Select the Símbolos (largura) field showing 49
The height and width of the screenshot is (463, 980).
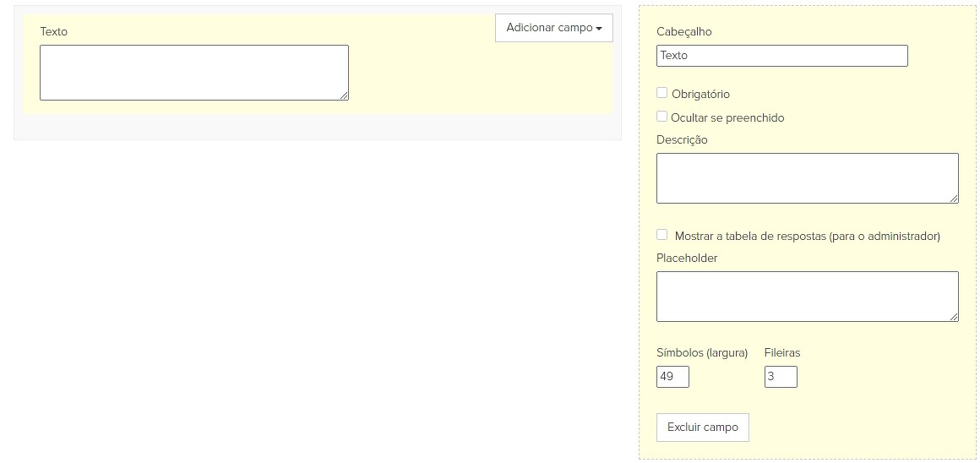(x=672, y=377)
